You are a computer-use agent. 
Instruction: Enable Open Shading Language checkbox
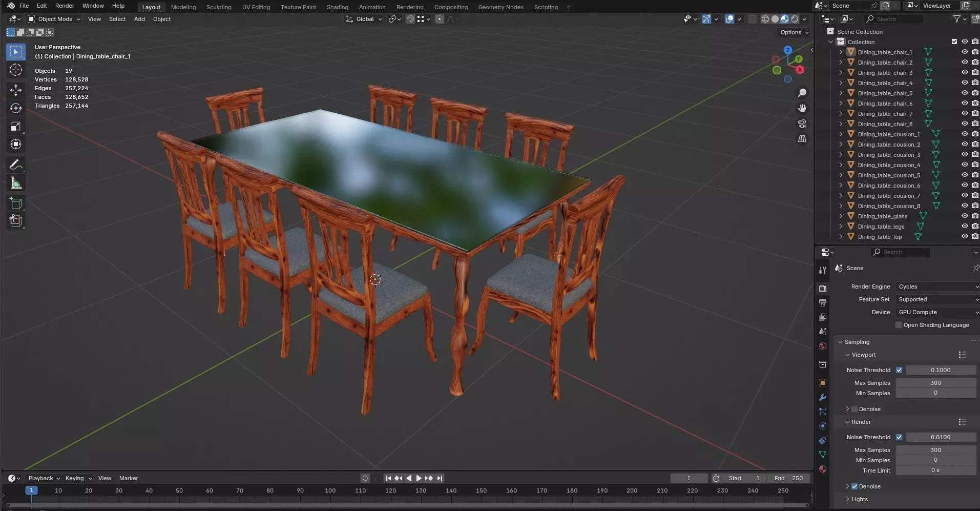pos(898,325)
